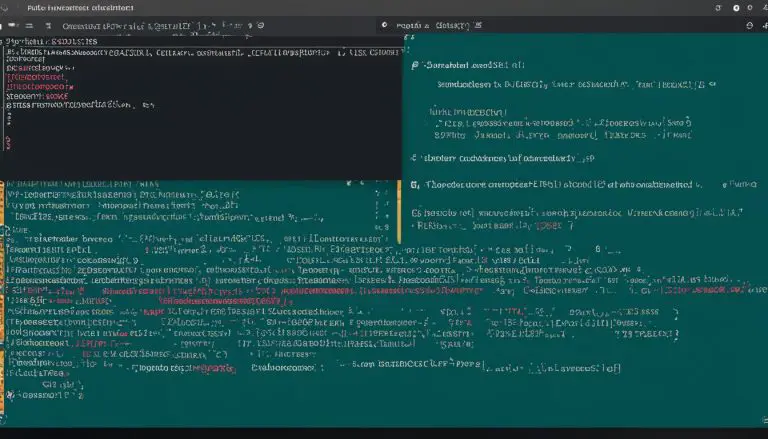
Task: Collapse the third marked entry in right pane
Action: click(x=415, y=185)
